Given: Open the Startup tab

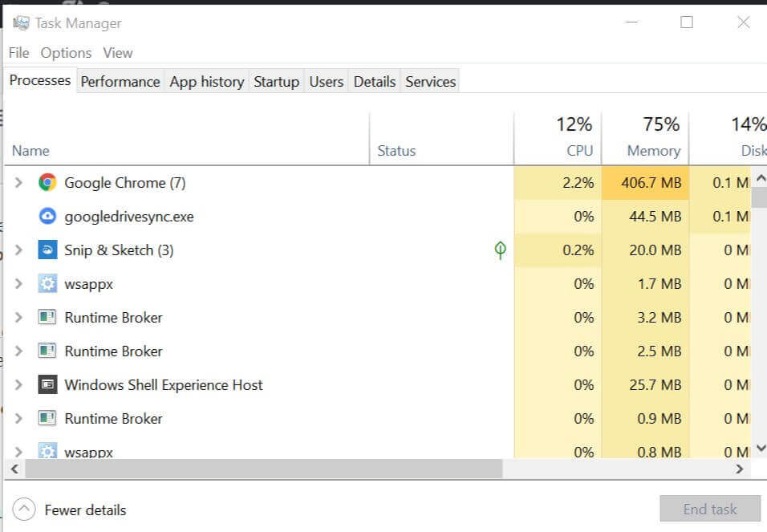Looking at the screenshot, I should click(x=276, y=81).
